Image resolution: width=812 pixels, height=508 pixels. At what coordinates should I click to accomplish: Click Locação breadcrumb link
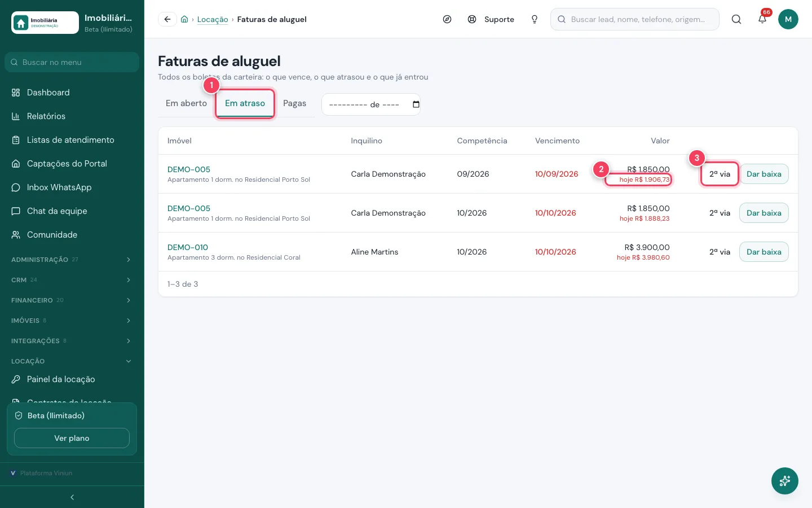[213, 19]
